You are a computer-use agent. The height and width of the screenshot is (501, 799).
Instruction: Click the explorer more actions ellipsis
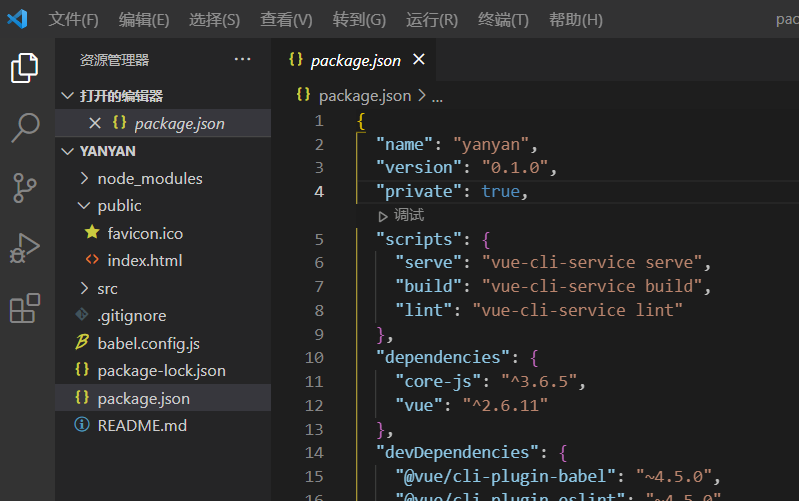(242, 60)
